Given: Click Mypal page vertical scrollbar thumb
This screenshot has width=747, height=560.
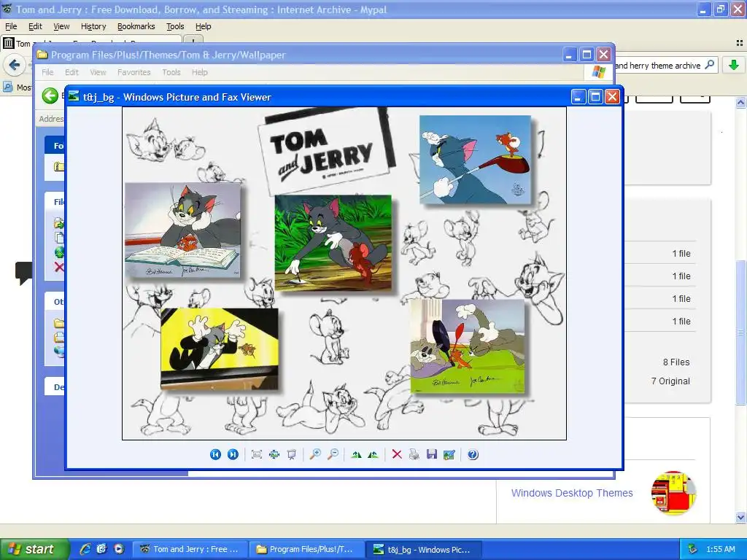Looking at the screenshot, I should pos(740,332).
